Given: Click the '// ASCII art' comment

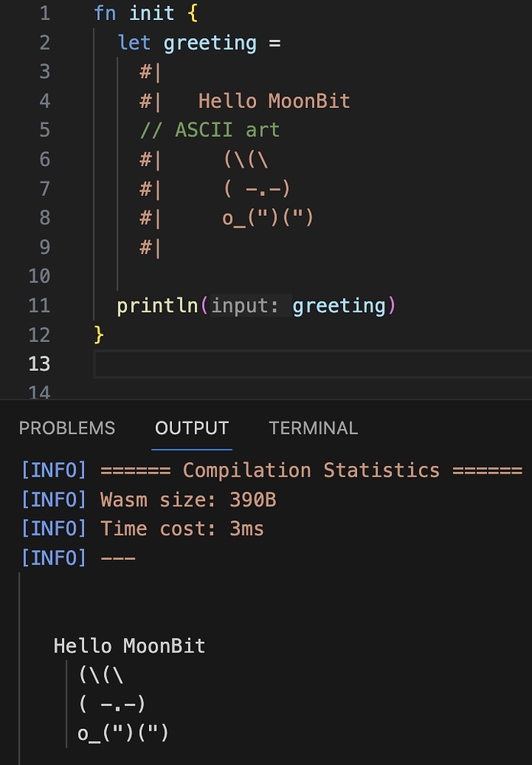Looking at the screenshot, I should point(209,130).
